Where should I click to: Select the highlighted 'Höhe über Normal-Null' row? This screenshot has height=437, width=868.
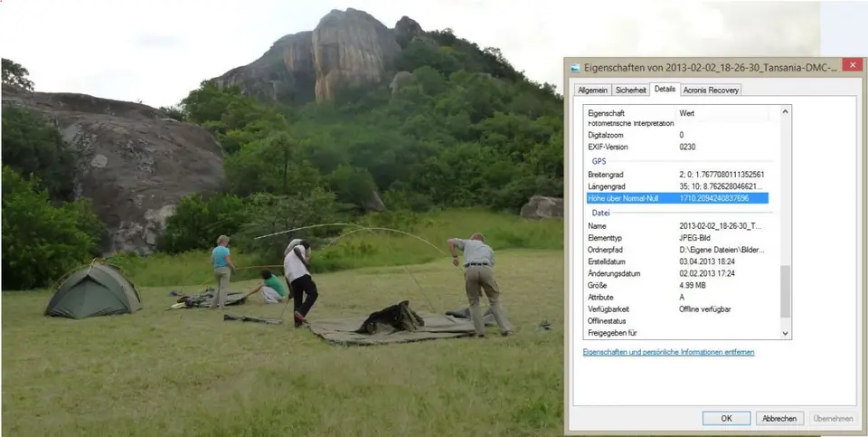pyautogui.click(x=677, y=198)
